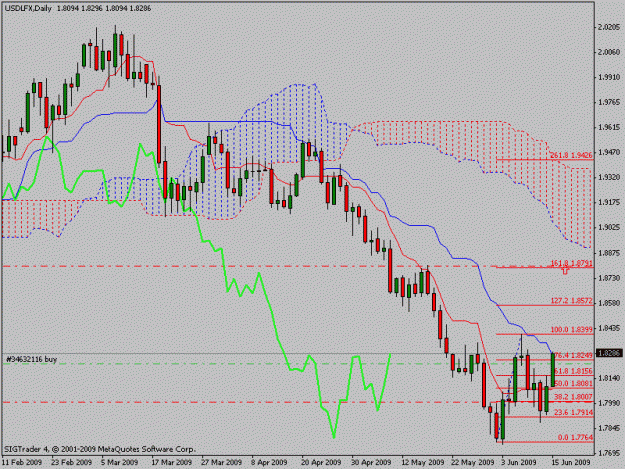This screenshot has height=469, width=625.
Task: Click the 5 Mar 2009 date label
Action: [x=120, y=463]
